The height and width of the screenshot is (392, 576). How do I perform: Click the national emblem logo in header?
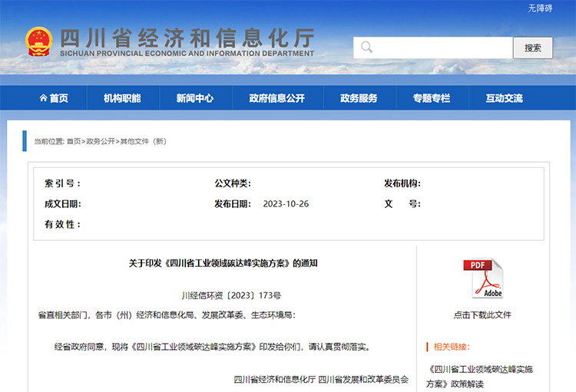pyautogui.click(x=38, y=41)
